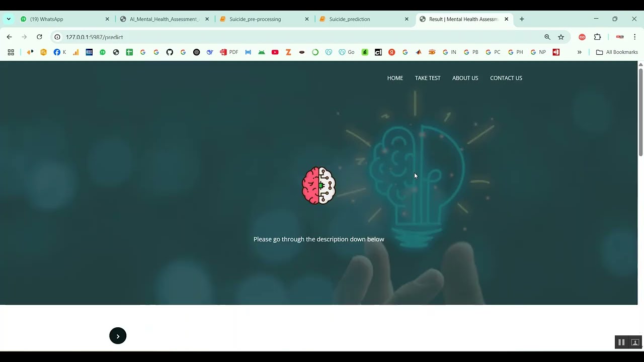Reload the page
Screen dimensions: 644x362
coord(39,37)
